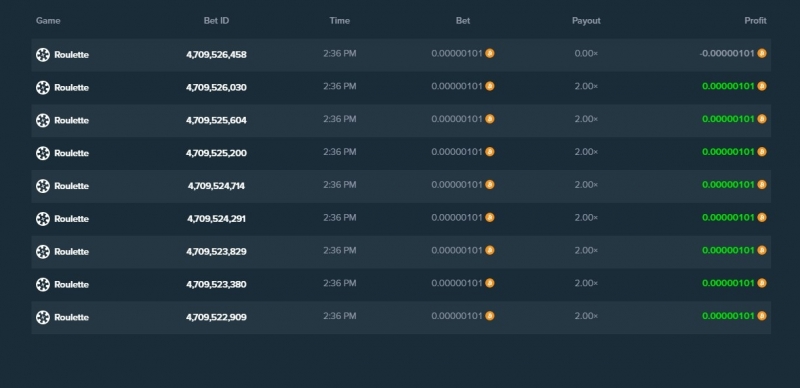Click the bitcoin icon beside bet in row 4,709,526,458

(490, 53)
